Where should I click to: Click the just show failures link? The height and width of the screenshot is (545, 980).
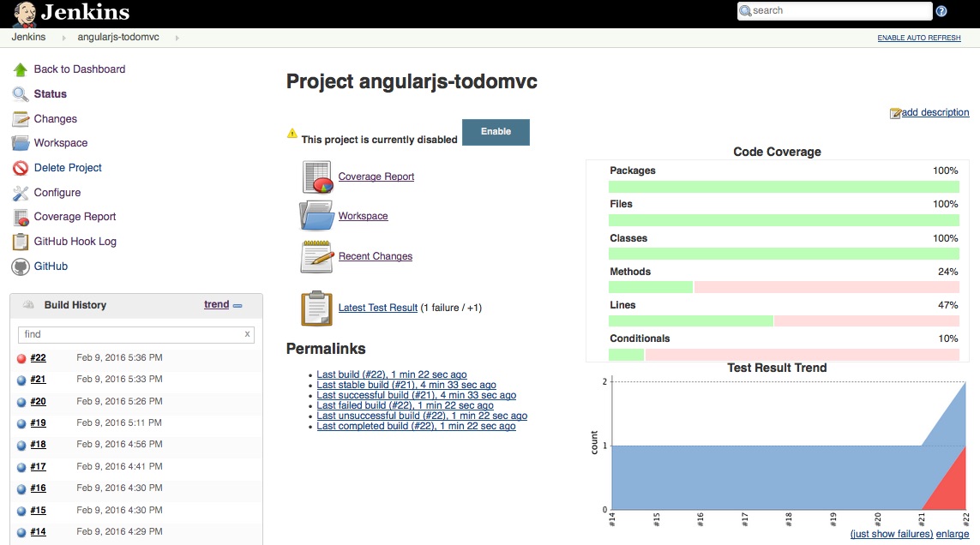(891, 534)
